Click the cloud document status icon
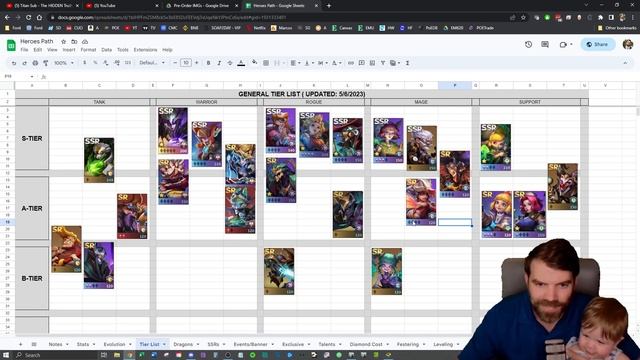 point(85,42)
